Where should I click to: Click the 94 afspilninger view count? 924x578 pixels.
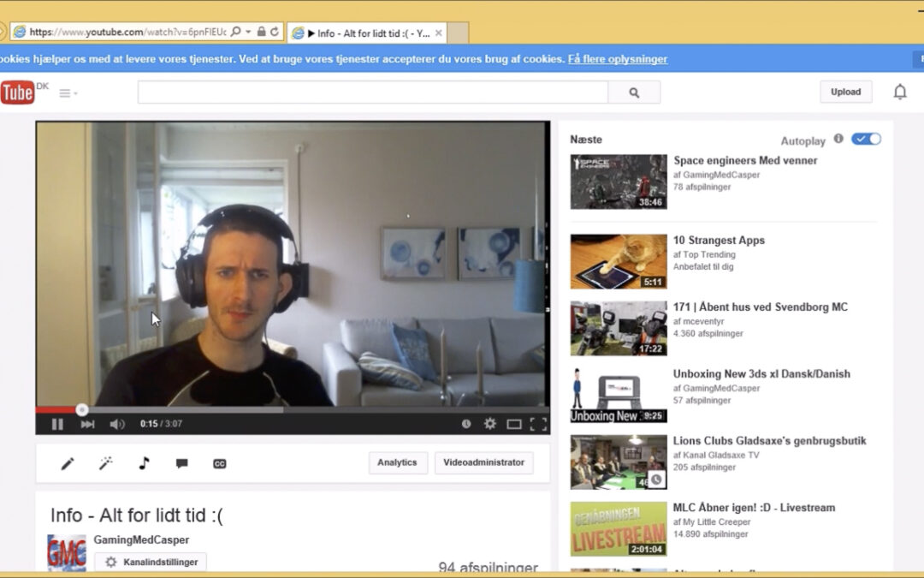click(488, 568)
